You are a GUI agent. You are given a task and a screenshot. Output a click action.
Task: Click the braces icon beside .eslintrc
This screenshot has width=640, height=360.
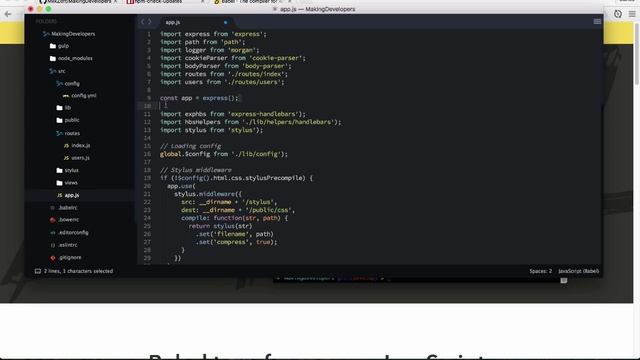53,245
